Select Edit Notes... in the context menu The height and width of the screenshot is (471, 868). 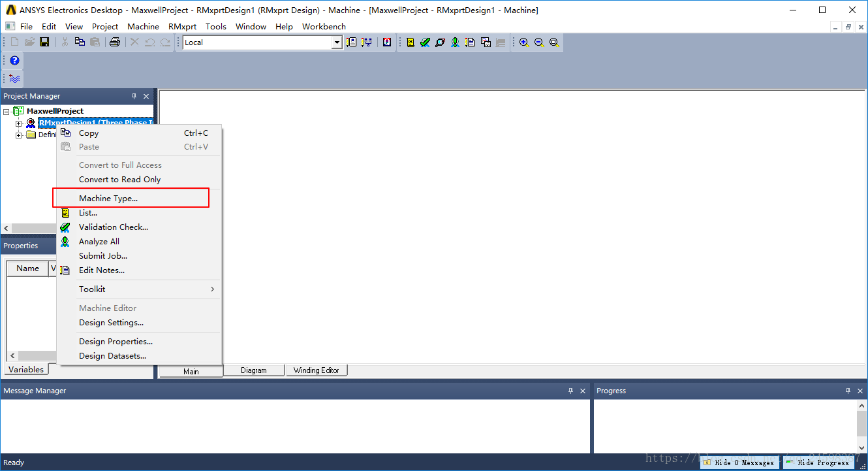(x=138, y=270)
